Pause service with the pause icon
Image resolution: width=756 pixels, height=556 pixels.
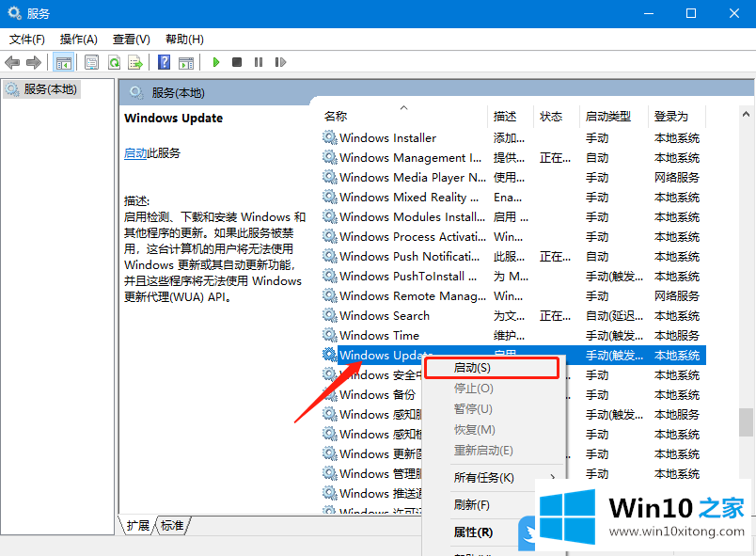pyautogui.click(x=259, y=62)
